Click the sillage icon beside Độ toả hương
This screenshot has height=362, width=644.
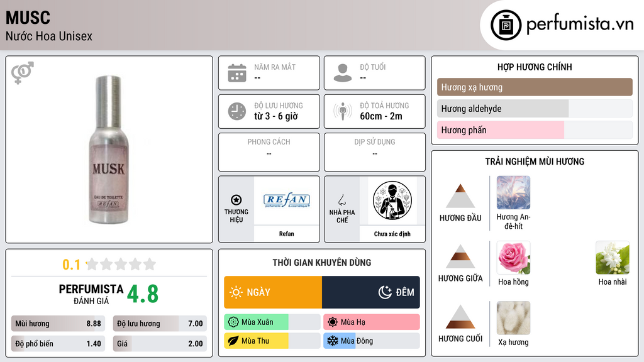point(343,111)
